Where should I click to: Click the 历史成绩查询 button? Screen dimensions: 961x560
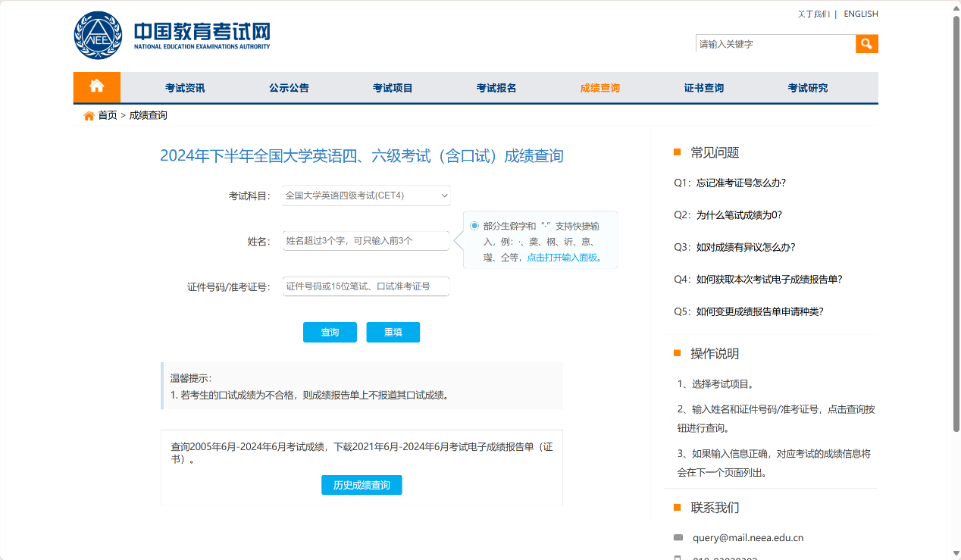click(362, 485)
